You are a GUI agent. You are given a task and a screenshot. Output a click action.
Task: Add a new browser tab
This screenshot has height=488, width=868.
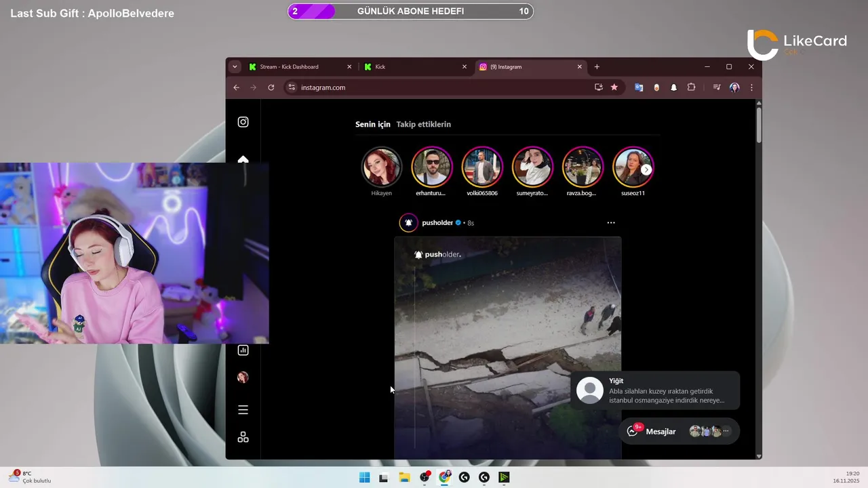click(x=597, y=66)
